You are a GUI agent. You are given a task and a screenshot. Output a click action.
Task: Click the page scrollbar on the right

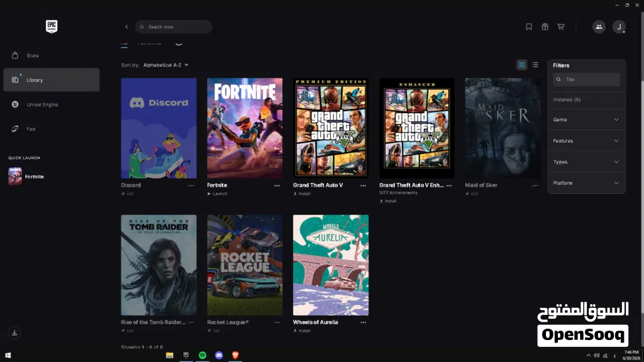click(x=642, y=164)
